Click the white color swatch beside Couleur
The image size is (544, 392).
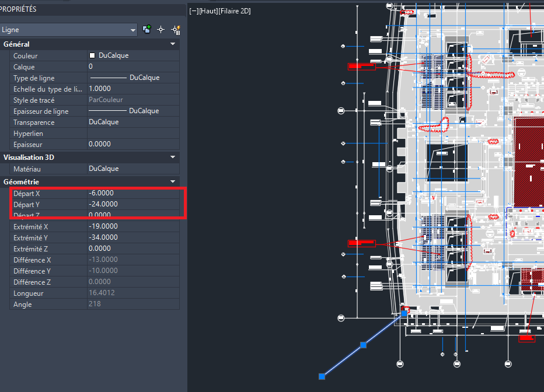tap(91, 55)
